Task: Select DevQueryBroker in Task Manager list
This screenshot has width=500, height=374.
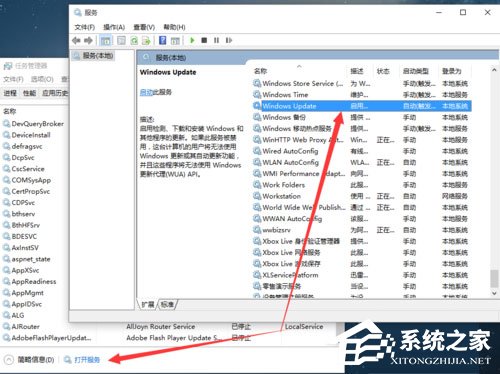Action: (37, 124)
